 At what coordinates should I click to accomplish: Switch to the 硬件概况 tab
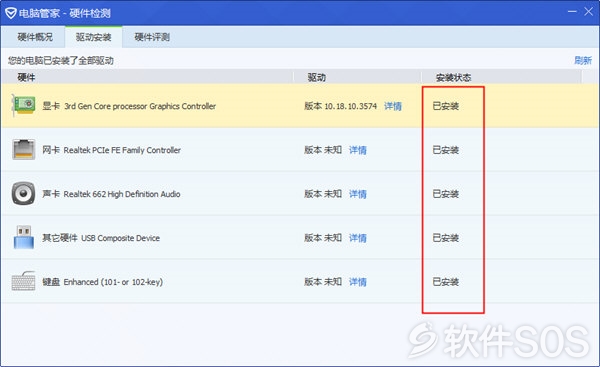click(35, 37)
